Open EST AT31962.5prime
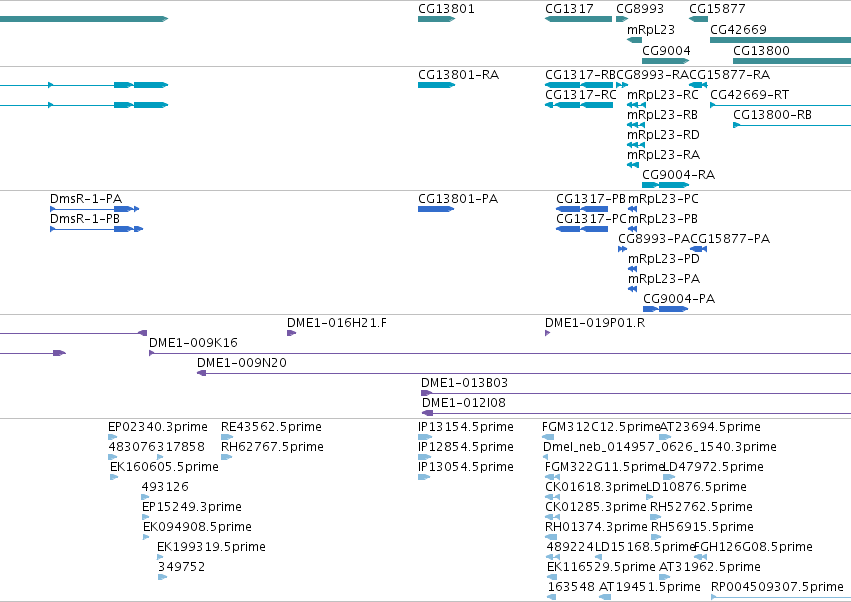851x602 pixels. [x=710, y=567]
